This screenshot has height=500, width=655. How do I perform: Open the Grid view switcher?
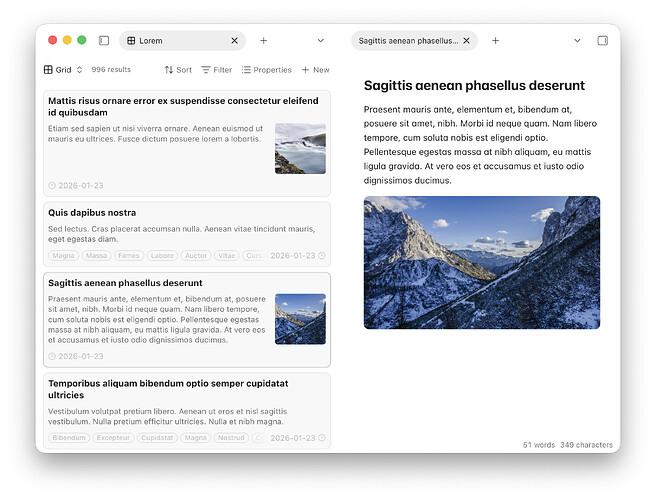pos(58,70)
